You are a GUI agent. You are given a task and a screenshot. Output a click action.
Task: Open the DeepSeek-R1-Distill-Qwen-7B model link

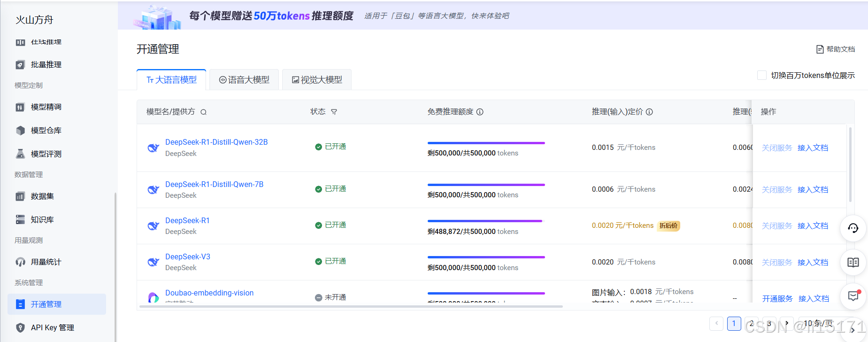214,185
